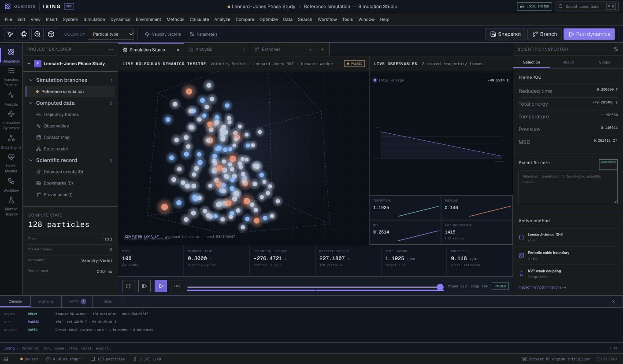This screenshot has width=623, height=364.
Task: Advance the simulation by +100 steps
Action: [177, 286]
